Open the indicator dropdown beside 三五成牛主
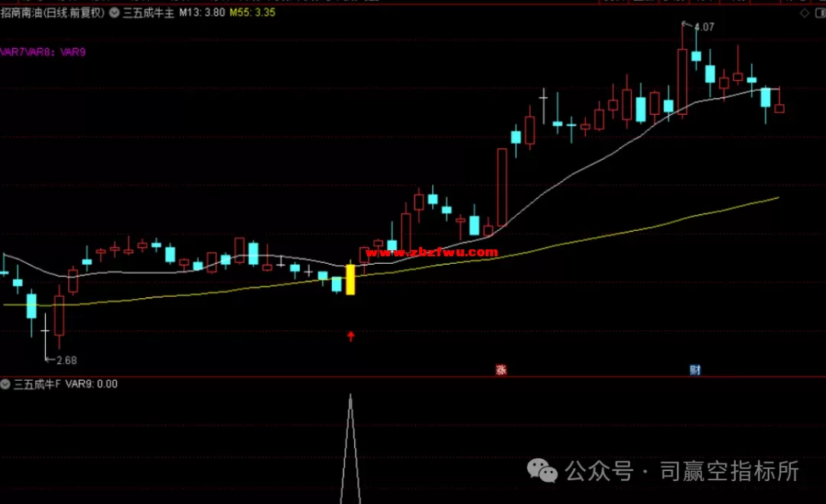Screen dimensions: 826x504 (114, 13)
